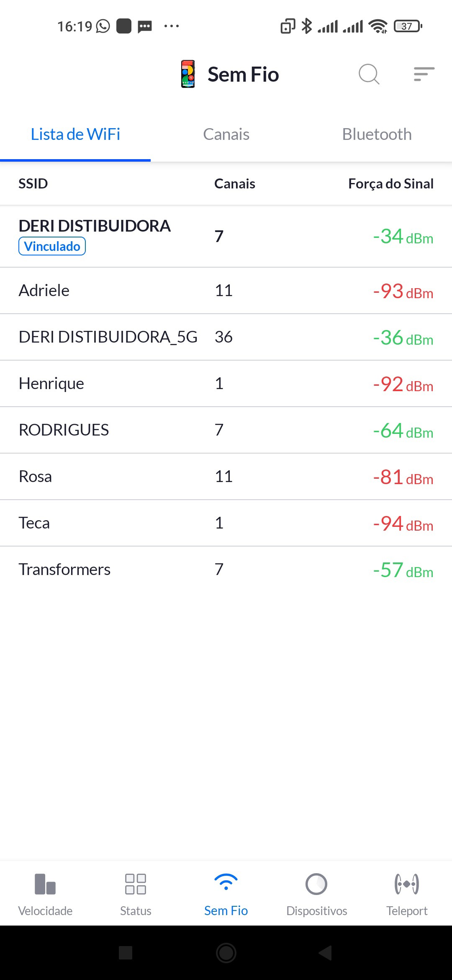Sort by Força do Sinal column header
452x980 pixels.
(x=390, y=183)
